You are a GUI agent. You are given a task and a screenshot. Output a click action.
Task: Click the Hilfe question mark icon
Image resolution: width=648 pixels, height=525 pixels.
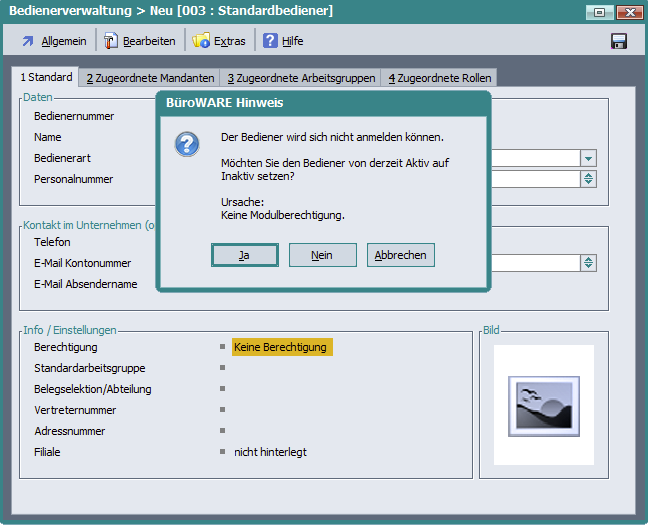[270, 41]
